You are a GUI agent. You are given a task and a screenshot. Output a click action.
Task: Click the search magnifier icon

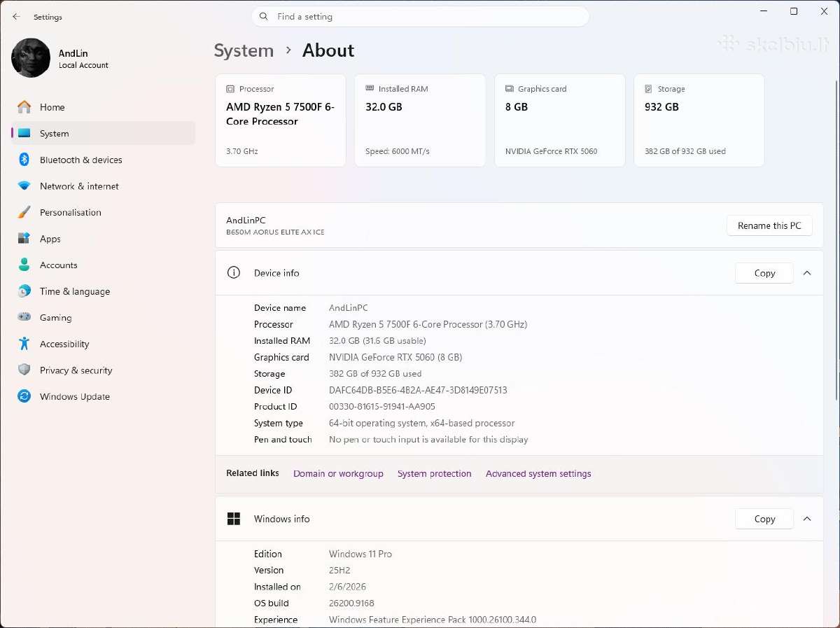(264, 17)
